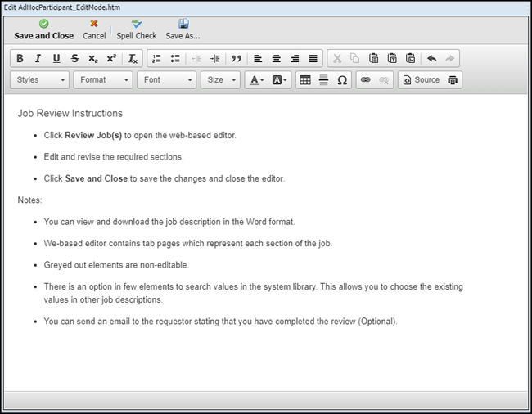Toggle bold formatting
The image size is (532, 414).
[x=20, y=59]
